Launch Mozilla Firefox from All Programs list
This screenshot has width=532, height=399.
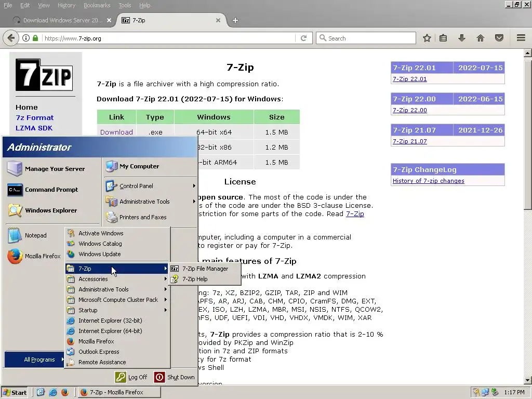tap(96, 341)
